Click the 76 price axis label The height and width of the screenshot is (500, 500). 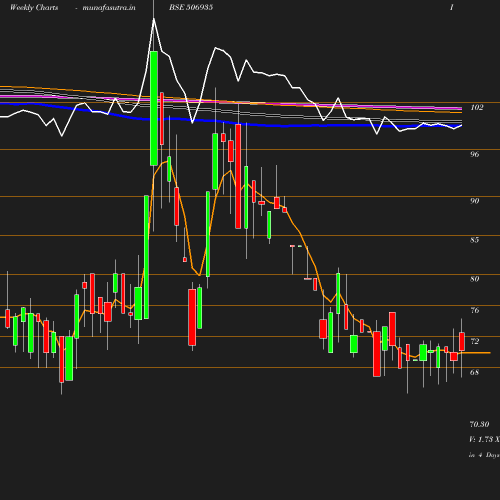pos(474,310)
